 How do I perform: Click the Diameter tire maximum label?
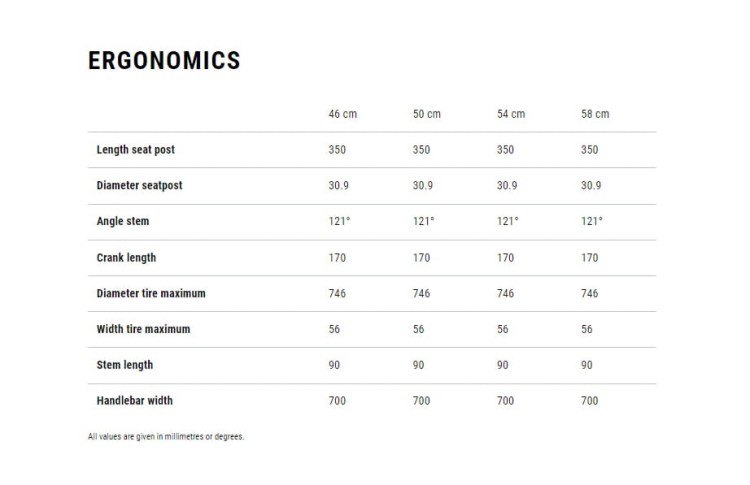click(151, 293)
